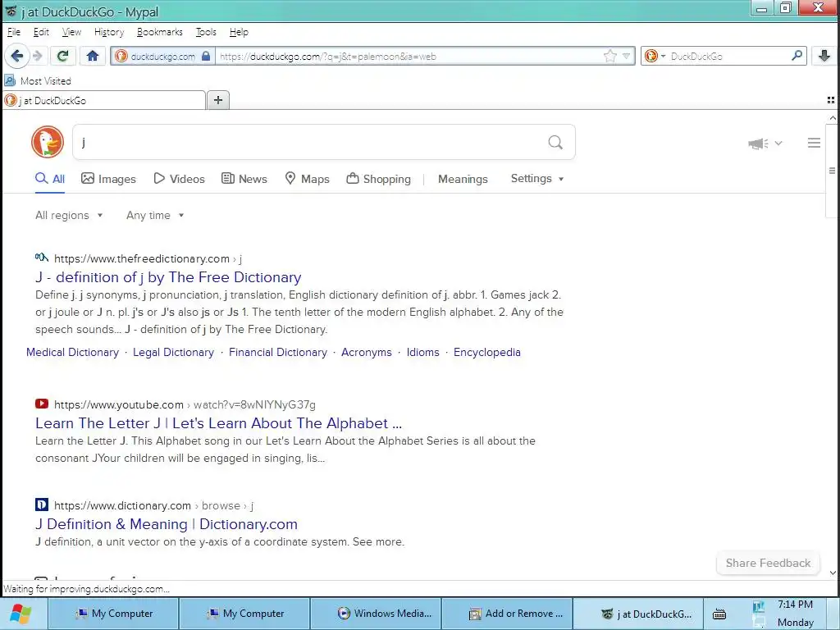This screenshot has height=630, width=840.
Task: Open the Help menu
Action: click(x=239, y=32)
